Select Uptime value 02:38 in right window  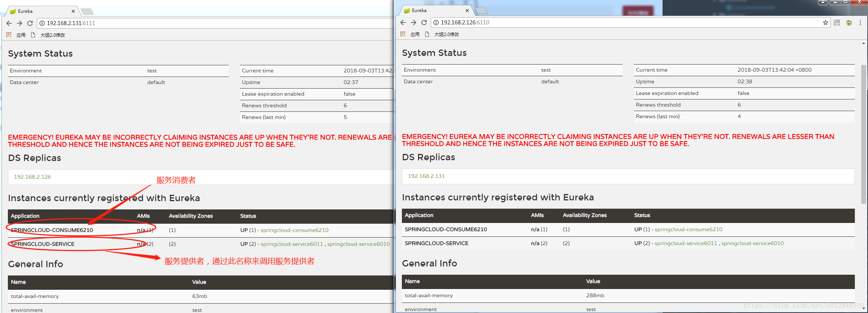pyautogui.click(x=745, y=81)
